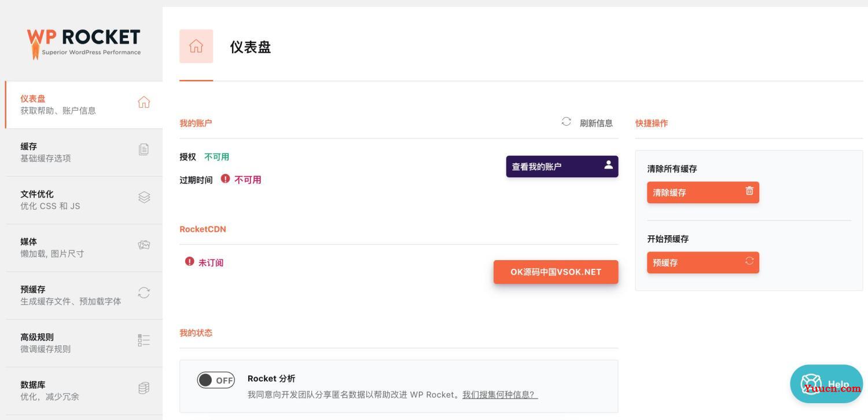Viewport: 868px width, 420px height.
Task: Click the warning icon beside 过期时间
Action: point(225,178)
